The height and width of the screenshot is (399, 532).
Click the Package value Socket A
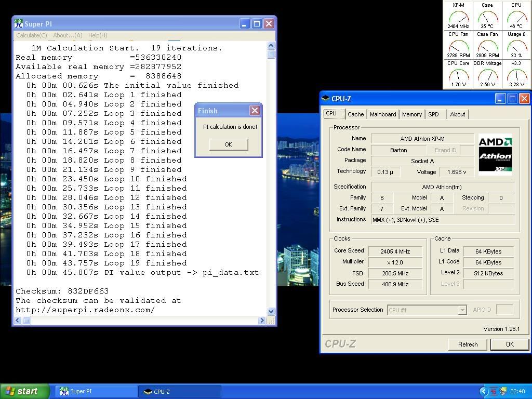(422, 161)
